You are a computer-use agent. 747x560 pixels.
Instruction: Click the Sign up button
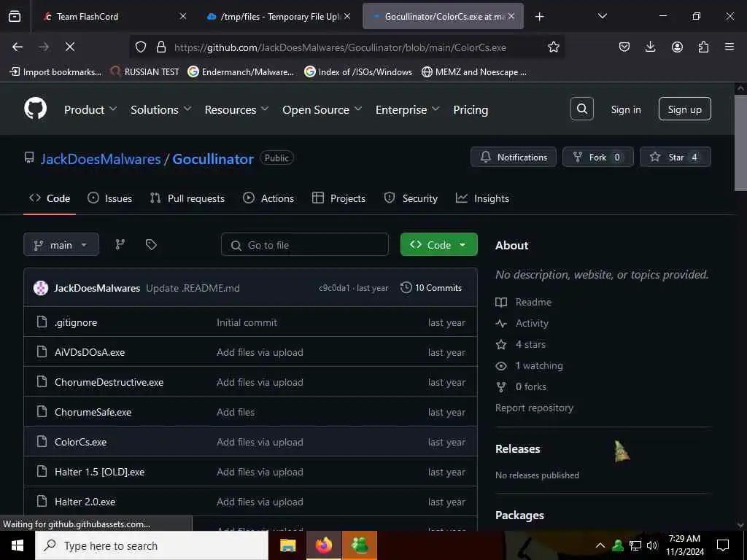click(x=684, y=109)
